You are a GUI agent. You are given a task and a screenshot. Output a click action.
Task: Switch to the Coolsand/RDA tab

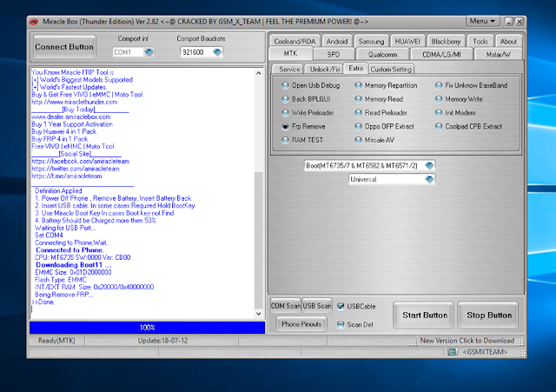(295, 42)
